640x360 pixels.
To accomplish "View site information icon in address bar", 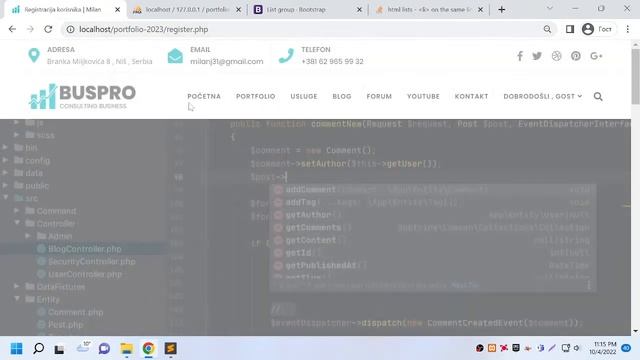I will pyautogui.click(x=71, y=29).
